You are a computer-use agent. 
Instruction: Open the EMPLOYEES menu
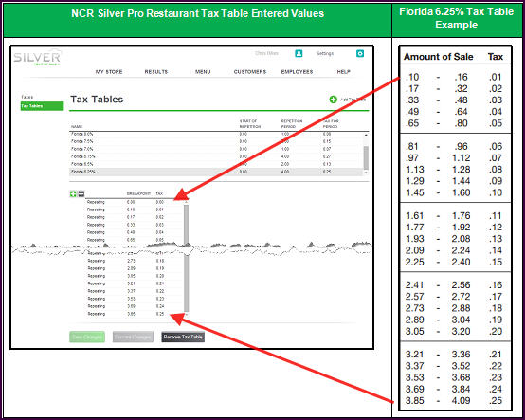click(297, 72)
